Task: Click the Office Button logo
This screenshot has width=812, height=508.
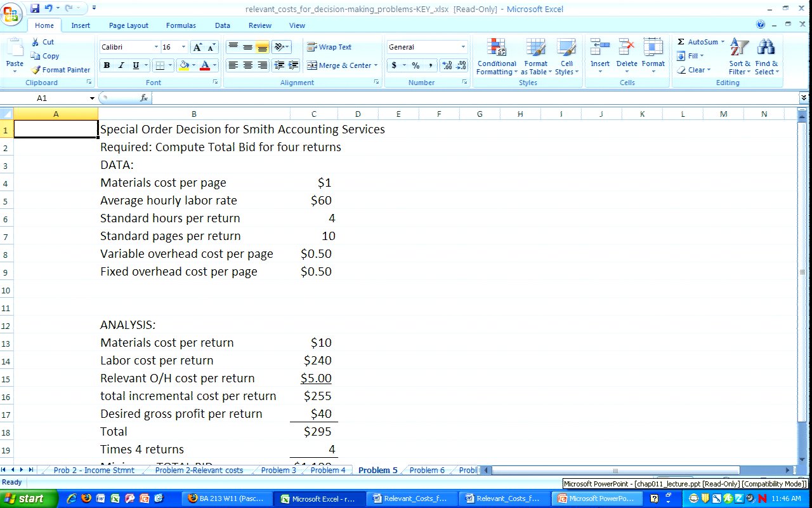Action: pos(11,14)
